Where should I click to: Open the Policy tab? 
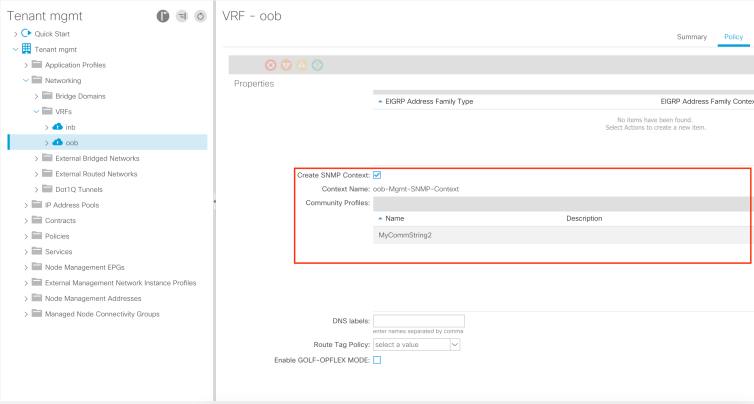click(x=732, y=37)
